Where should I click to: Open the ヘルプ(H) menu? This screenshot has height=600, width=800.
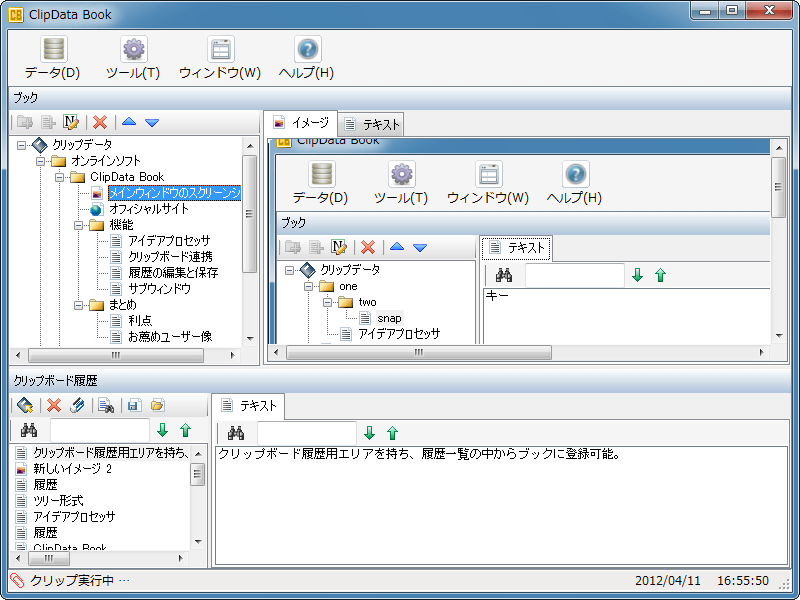point(307,58)
